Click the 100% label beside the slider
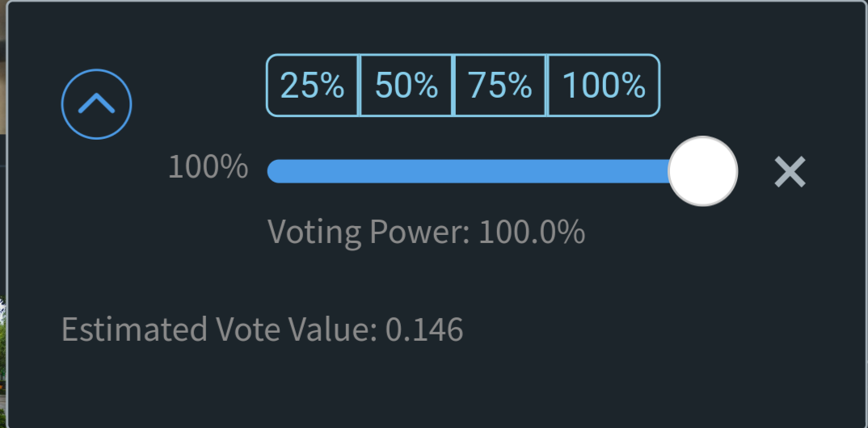 208,167
